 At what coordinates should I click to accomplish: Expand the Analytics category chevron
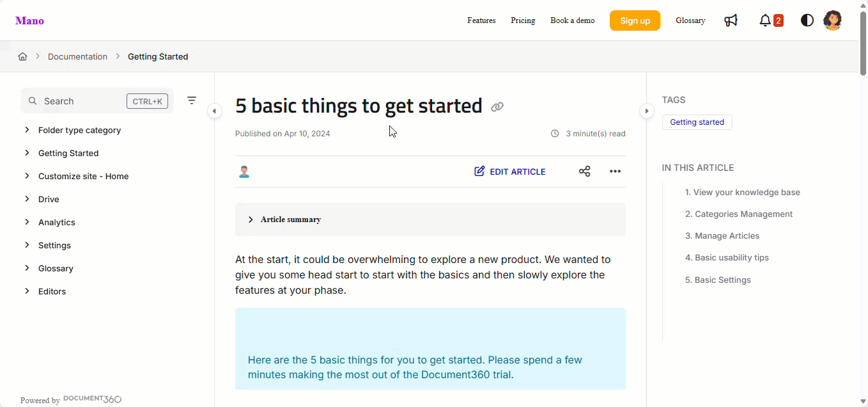27,222
